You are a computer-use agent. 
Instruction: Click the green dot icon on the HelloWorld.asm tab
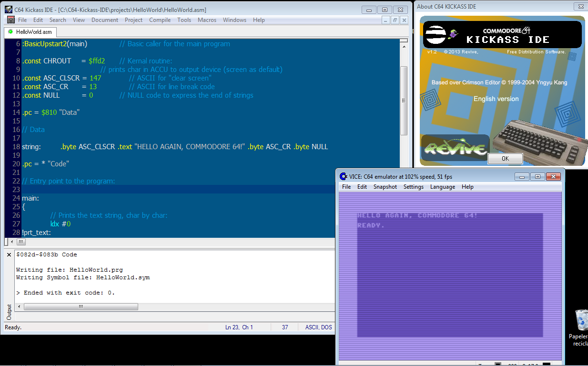10,32
